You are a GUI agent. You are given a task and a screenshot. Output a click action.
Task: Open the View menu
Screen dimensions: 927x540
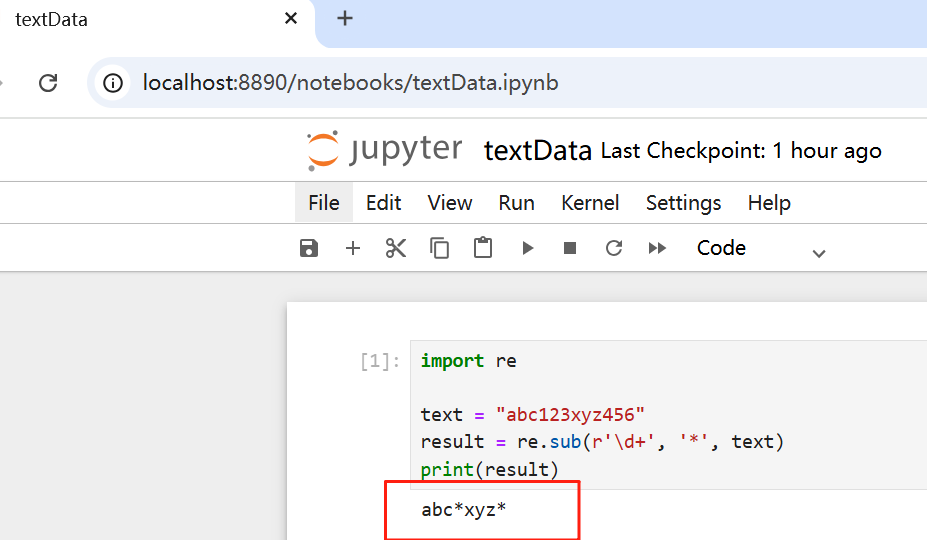point(450,203)
